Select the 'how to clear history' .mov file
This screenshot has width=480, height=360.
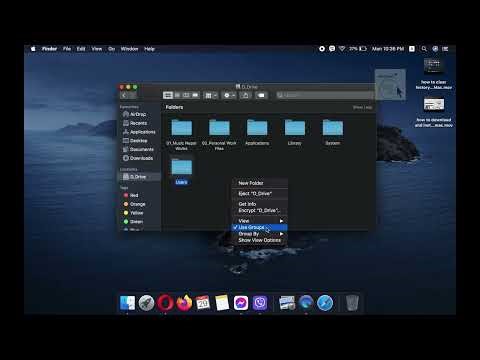(433, 74)
